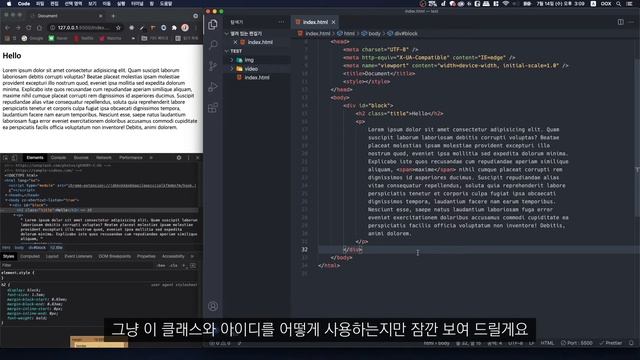640x360 pixels.
Task: Click the Google bookmark in the browser
Action: 32,38
